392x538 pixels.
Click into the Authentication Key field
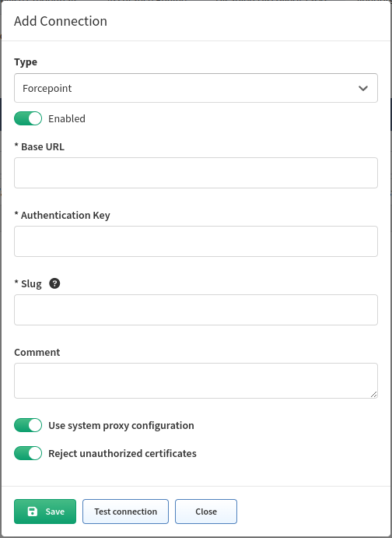coord(196,241)
